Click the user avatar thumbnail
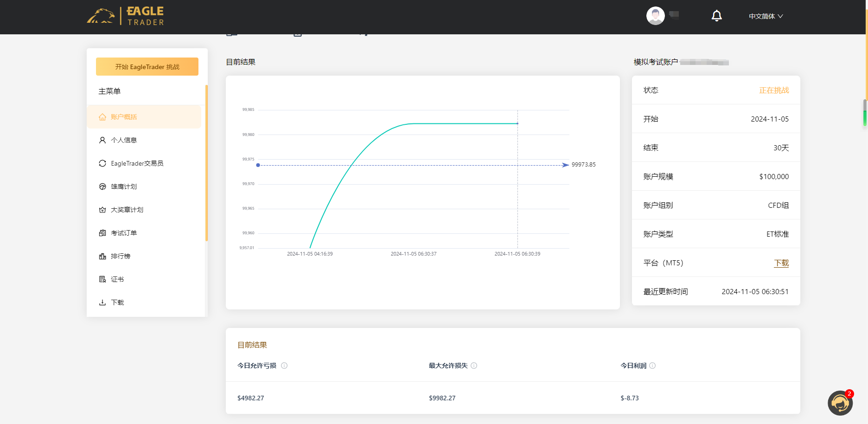 [656, 15]
